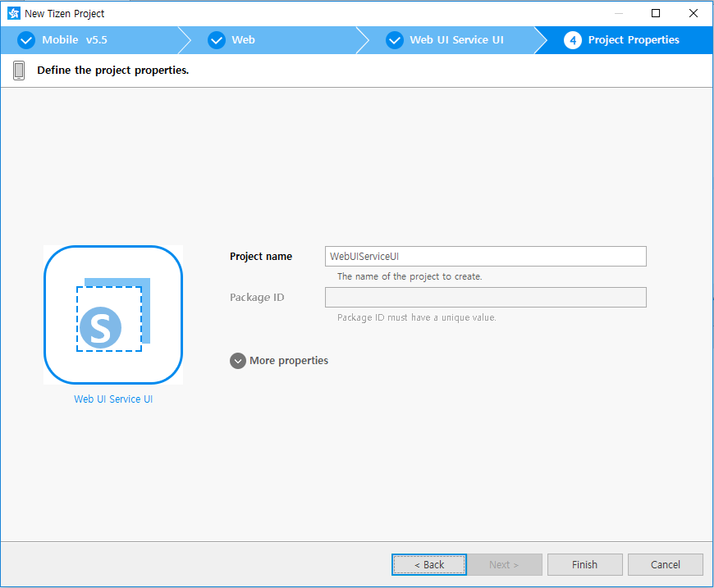Expand More properties using the chevron icon
Screen dimensions: 714x588
coord(238,361)
